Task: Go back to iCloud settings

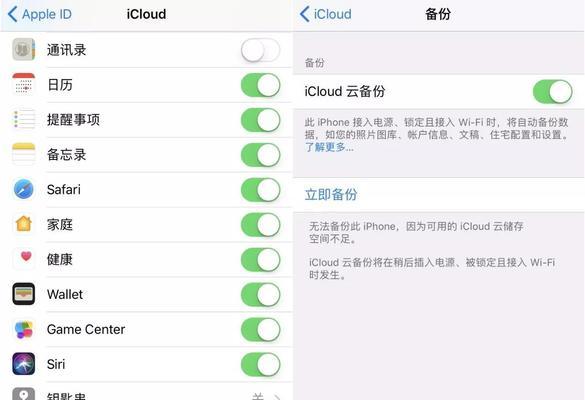Action: click(x=326, y=14)
